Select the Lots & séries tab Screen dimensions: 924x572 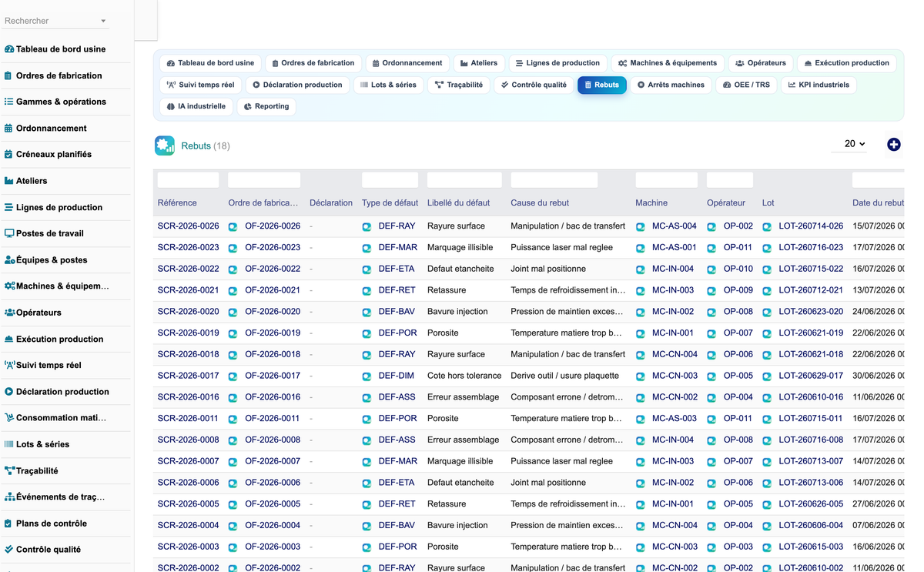click(x=388, y=85)
